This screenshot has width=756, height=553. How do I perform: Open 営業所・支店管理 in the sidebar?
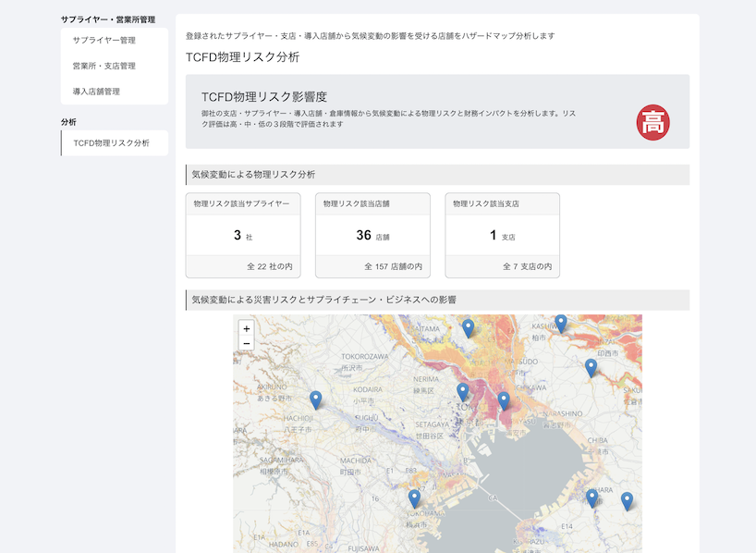(104, 66)
